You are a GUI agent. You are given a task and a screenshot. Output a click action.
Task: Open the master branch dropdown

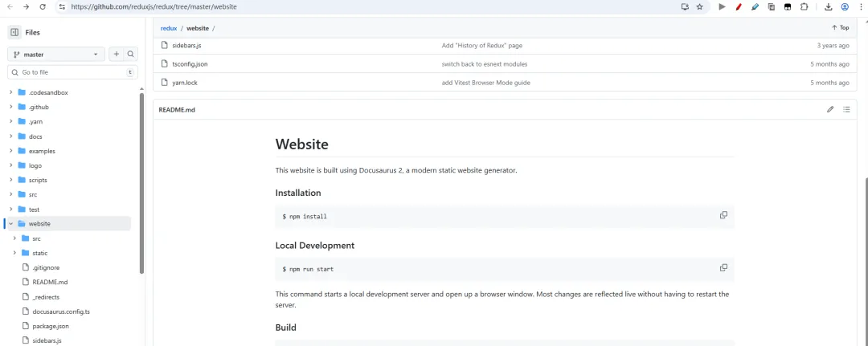pyautogui.click(x=56, y=54)
